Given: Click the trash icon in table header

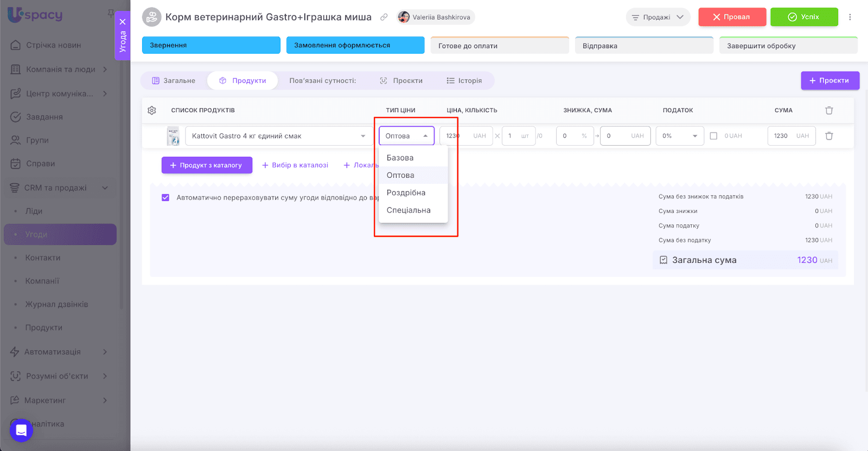Looking at the screenshot, I should click(x=829, y=111).
